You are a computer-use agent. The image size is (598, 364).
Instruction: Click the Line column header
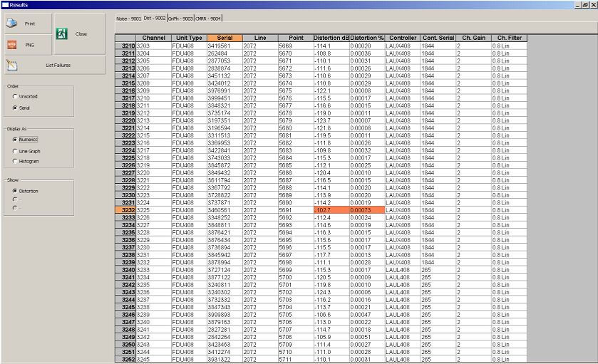(260, 38)
